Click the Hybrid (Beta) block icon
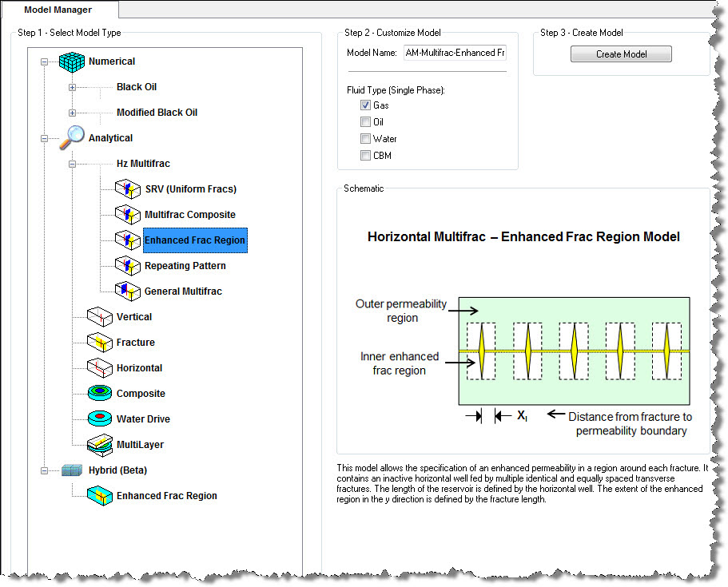The width and height of the screenshot is (728, 587). (73, 470)
